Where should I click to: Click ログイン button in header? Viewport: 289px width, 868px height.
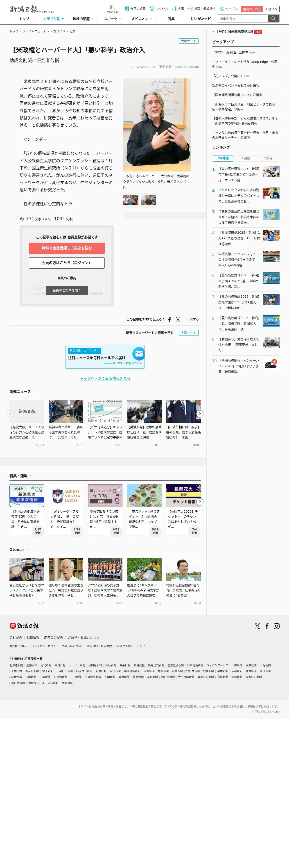click(271, 9)
